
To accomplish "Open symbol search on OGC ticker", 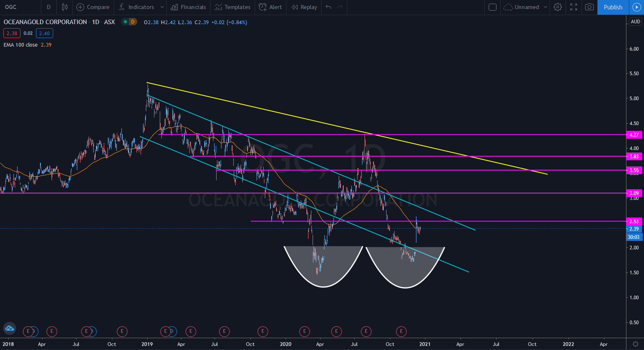I will (x=11, y=7).
